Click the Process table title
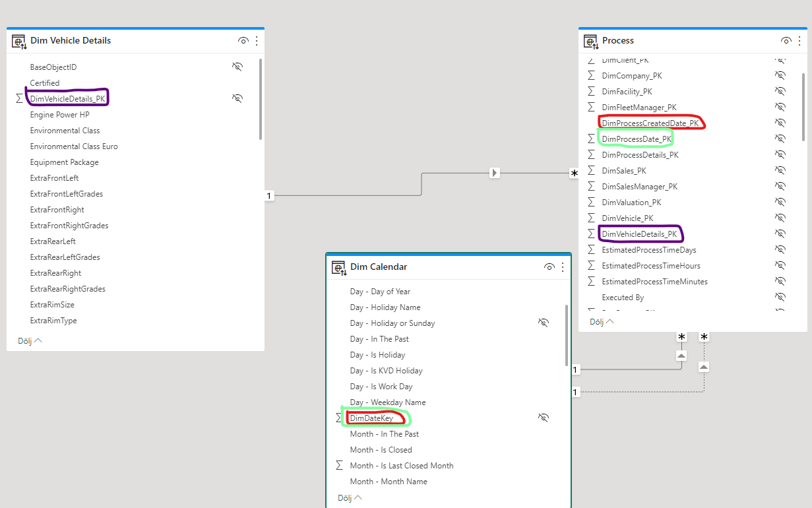This screenshot has width=812, height=508. click(x=618, y=41)
